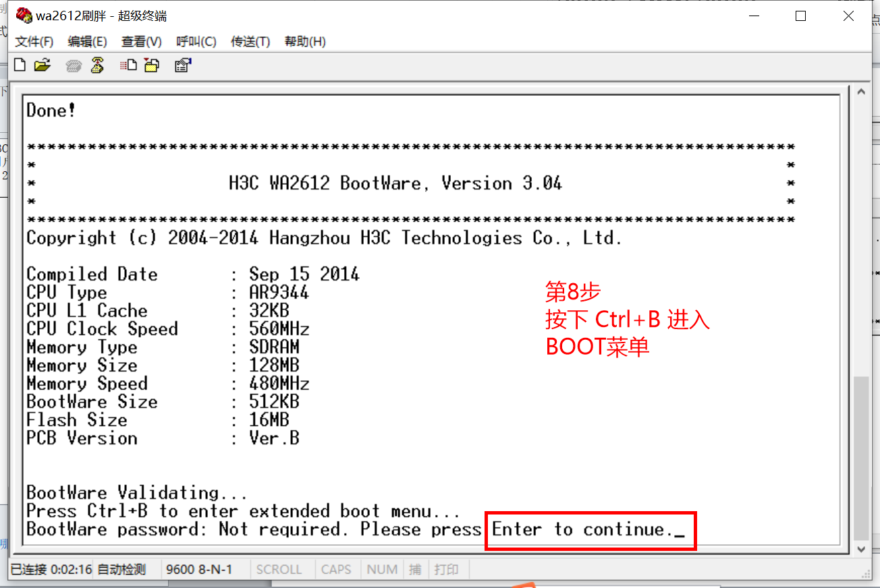
Task: Click the "SDRAM" value
Action: pyautogui.click(x=274, y=347)
